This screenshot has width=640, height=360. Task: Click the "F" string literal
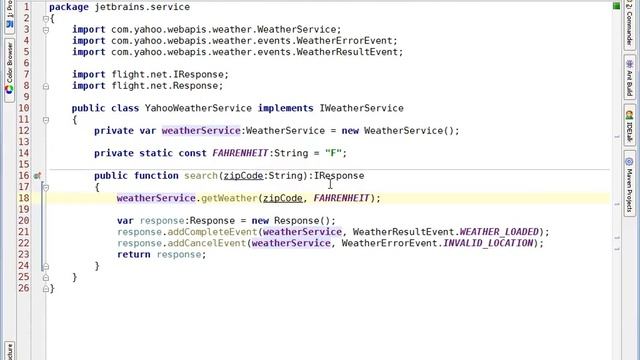click(x=333, y=153)
